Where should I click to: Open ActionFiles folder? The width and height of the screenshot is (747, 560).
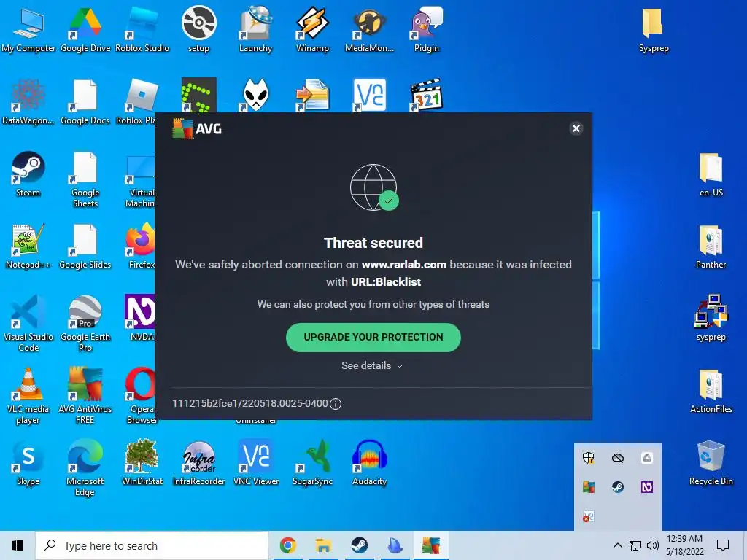[711, 392]
